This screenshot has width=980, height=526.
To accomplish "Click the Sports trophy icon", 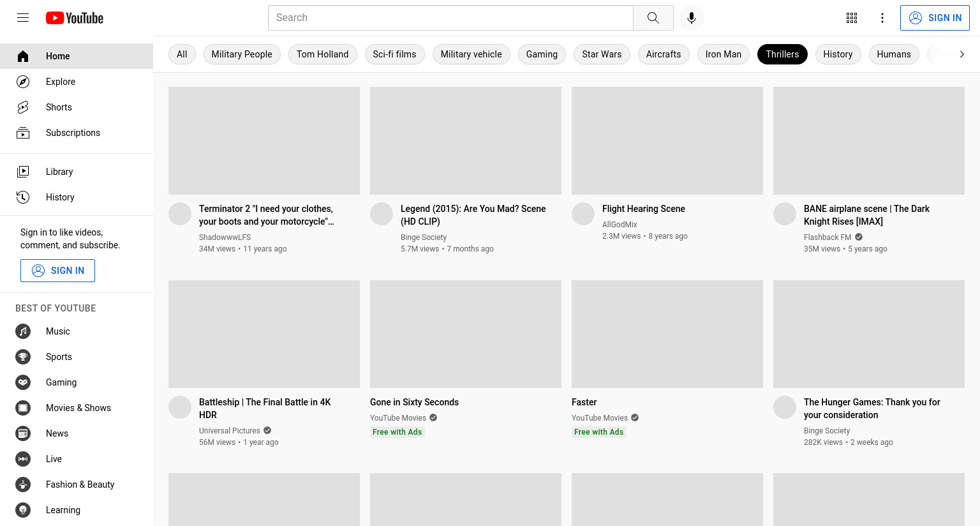I will point(23,357).
